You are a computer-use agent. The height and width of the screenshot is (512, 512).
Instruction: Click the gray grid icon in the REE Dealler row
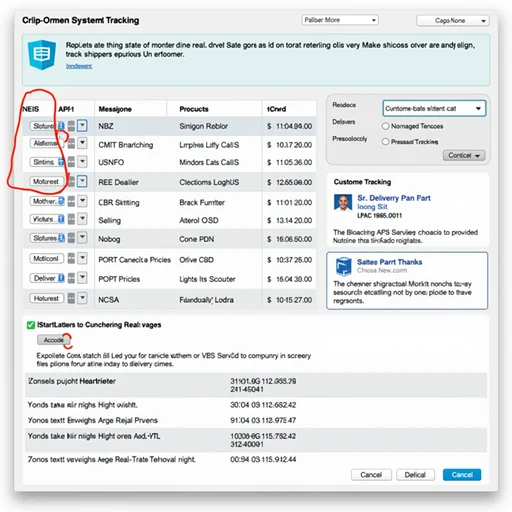pyautogui.click(x=71, y=182)
